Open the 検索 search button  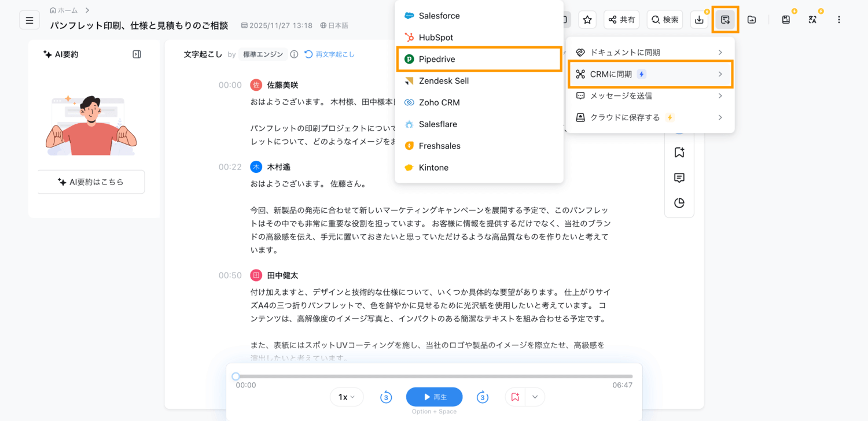coord(665,20)
